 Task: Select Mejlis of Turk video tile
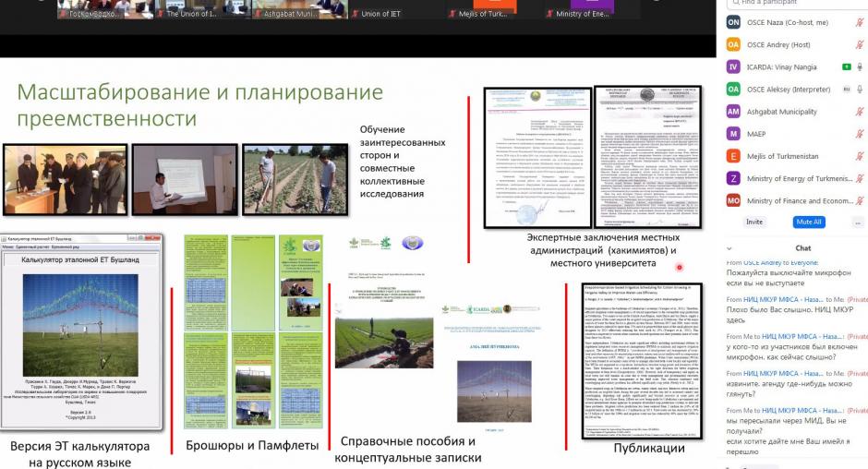click(x=494, y=9)
